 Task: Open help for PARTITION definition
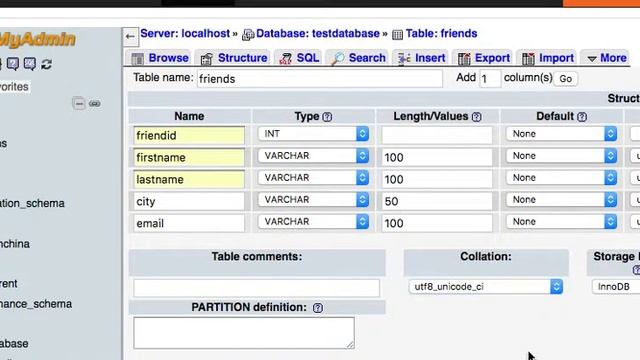pos(318,308)
